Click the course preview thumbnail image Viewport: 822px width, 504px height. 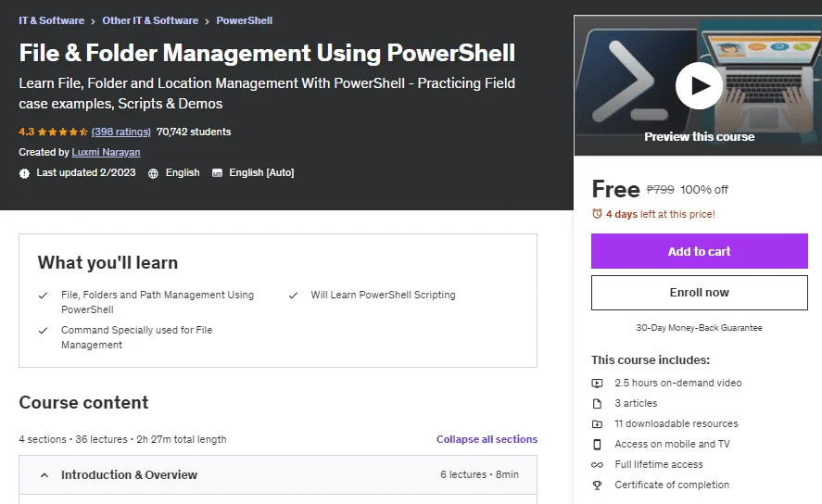(x=698, y=85)
